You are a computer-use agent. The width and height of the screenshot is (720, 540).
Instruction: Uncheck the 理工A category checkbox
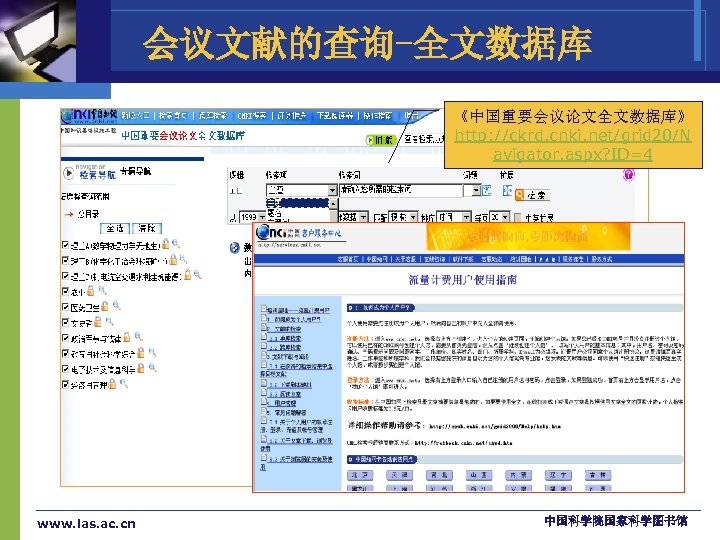pos(65,245)
